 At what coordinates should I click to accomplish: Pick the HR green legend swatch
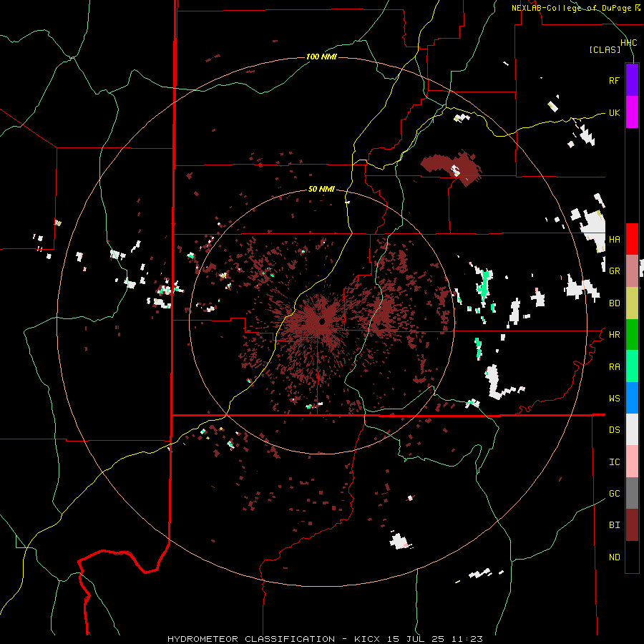pyautogui.click(x=632, y=335)
